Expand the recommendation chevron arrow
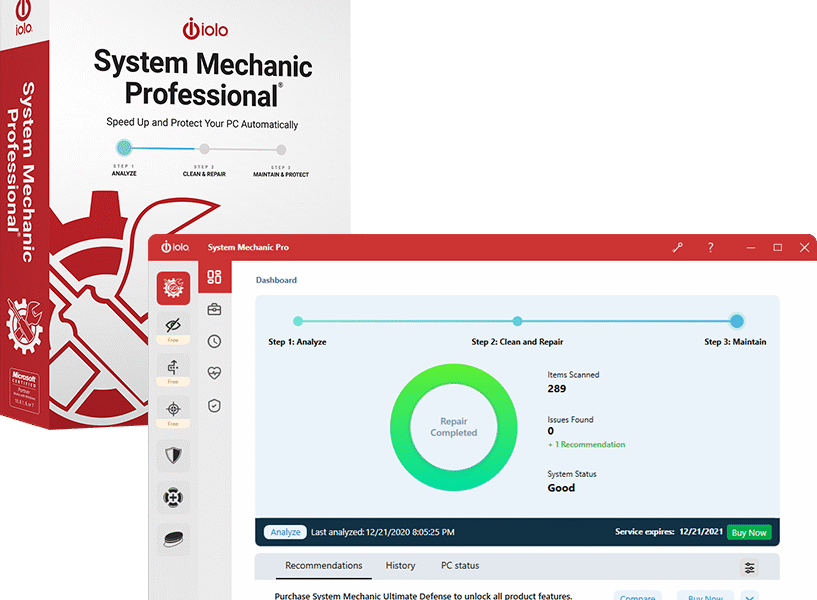 [x=749, y=597]
